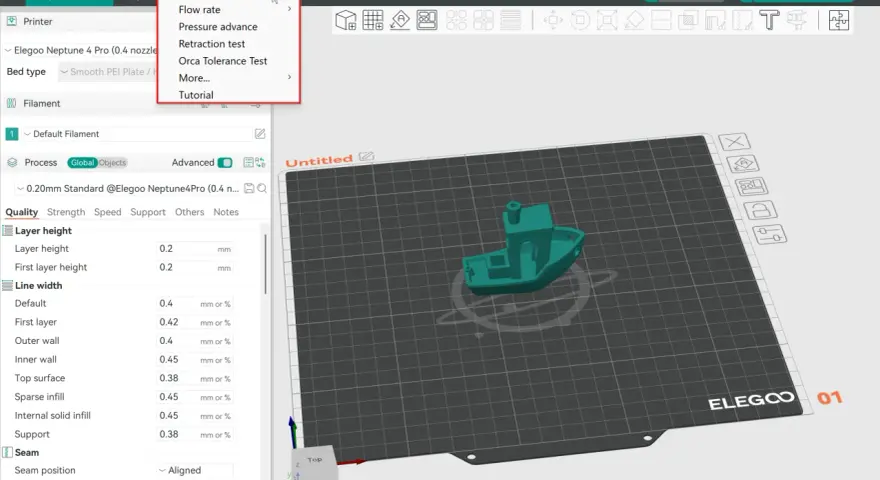Click the Top surface line width field

coord(195,378)
